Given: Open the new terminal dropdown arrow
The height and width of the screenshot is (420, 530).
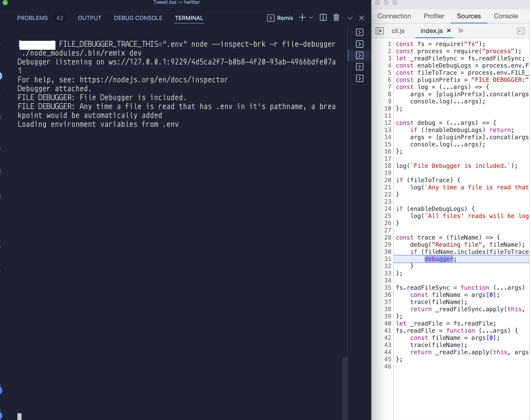Looking at the screenshot, I should 311,18.
